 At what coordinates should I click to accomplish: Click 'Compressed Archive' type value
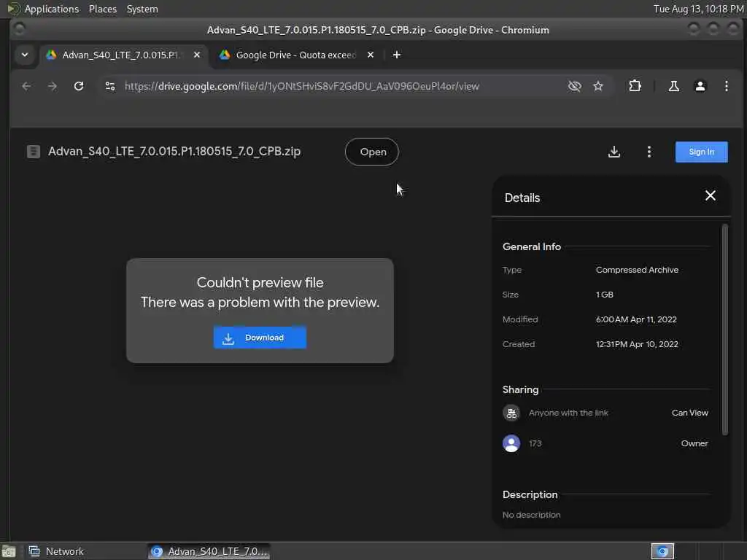coord(637,270)
